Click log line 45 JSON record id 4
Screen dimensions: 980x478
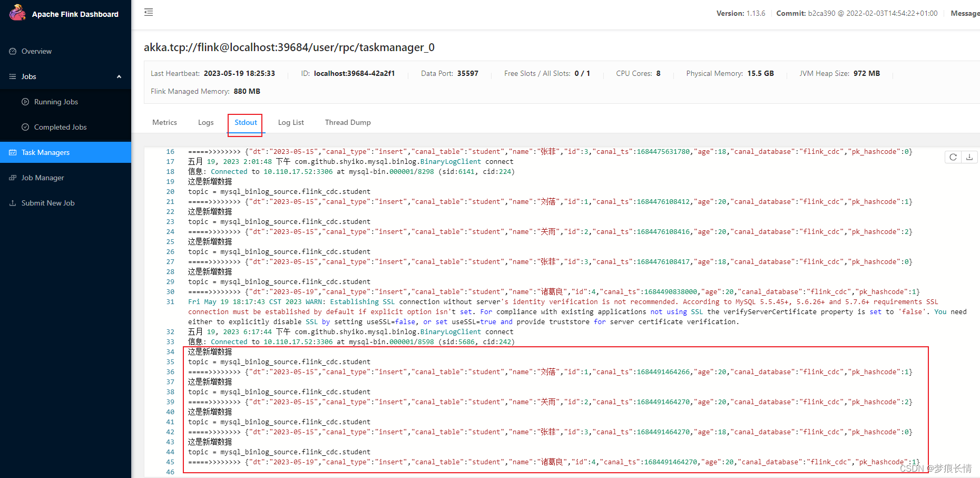point(554,462)
